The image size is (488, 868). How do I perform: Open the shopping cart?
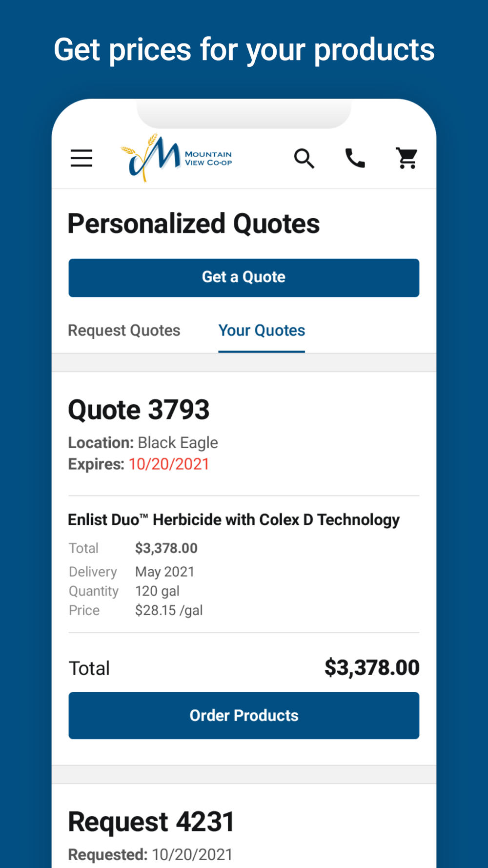tap(407, 158)
